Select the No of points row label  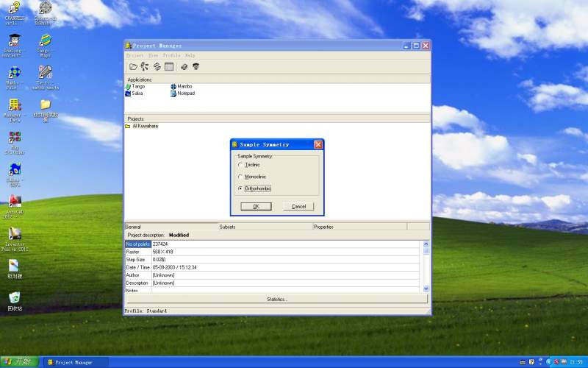tap(138, 244)
